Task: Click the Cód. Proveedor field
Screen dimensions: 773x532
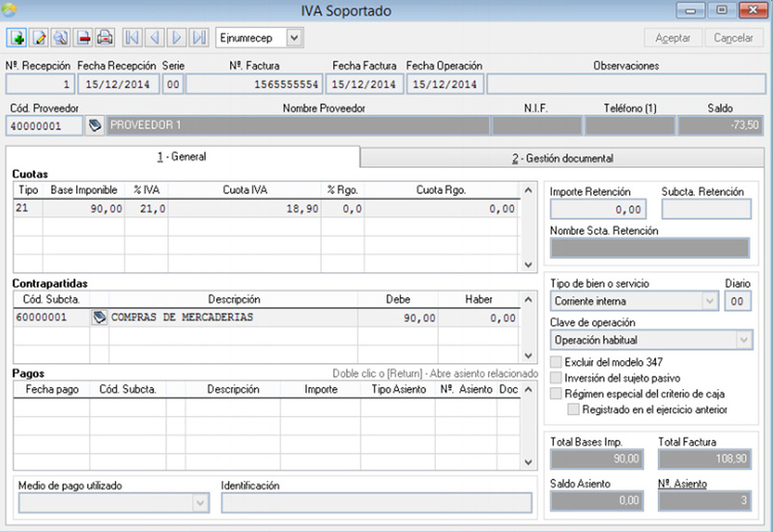Action: pos(43,126)
